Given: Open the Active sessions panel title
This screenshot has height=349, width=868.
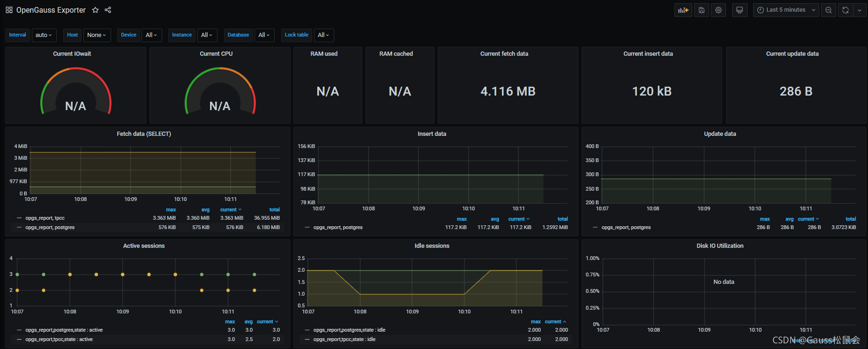Looking at the screenshot, I should 144,246.
